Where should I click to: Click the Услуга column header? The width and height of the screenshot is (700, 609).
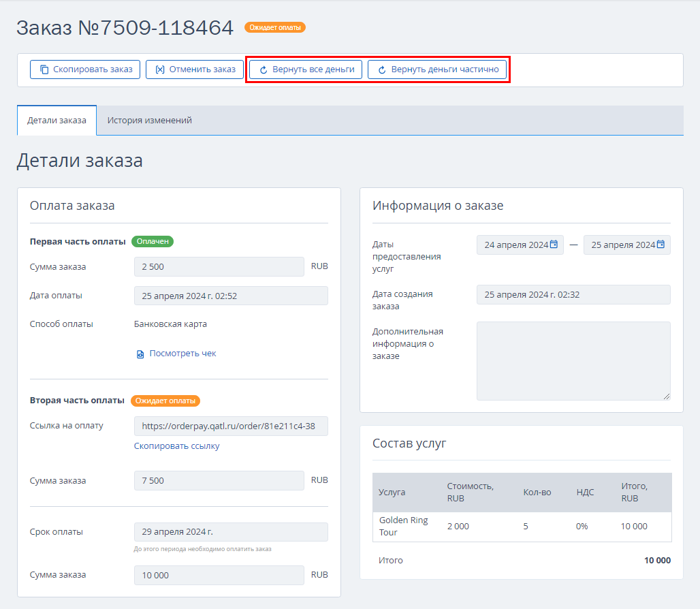[x=392, y=492]
